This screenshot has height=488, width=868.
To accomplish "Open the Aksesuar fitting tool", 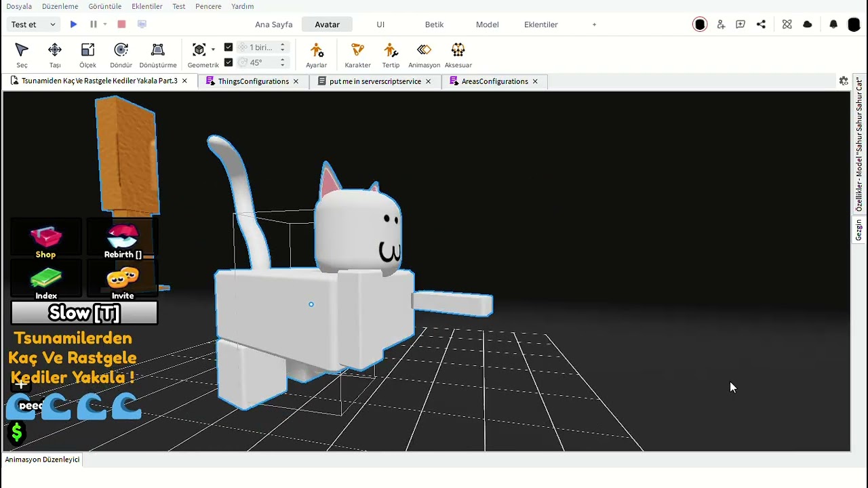I will click(458, 55).
